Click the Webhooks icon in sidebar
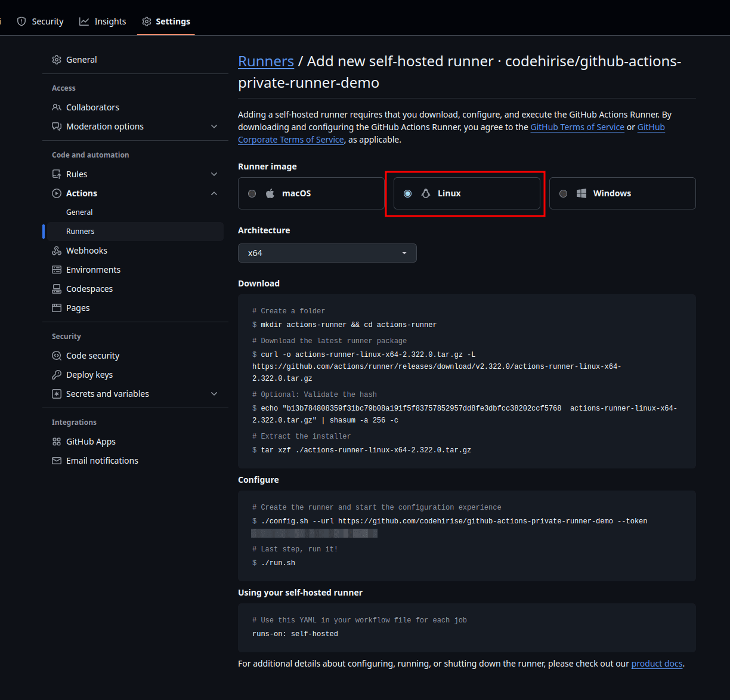730x700 pixels. coord(57,250)
